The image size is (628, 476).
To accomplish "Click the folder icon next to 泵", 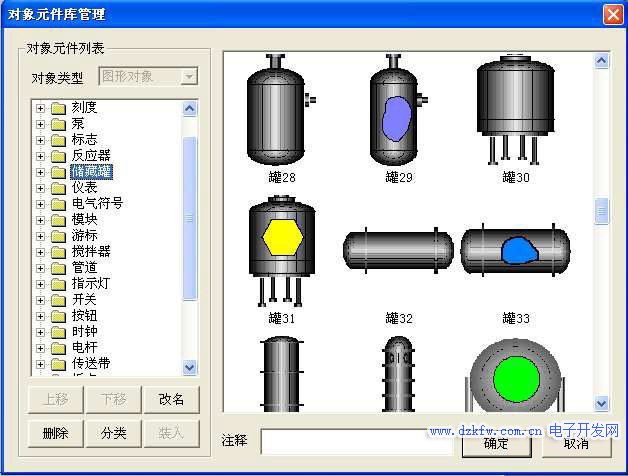I will (58, 124).
